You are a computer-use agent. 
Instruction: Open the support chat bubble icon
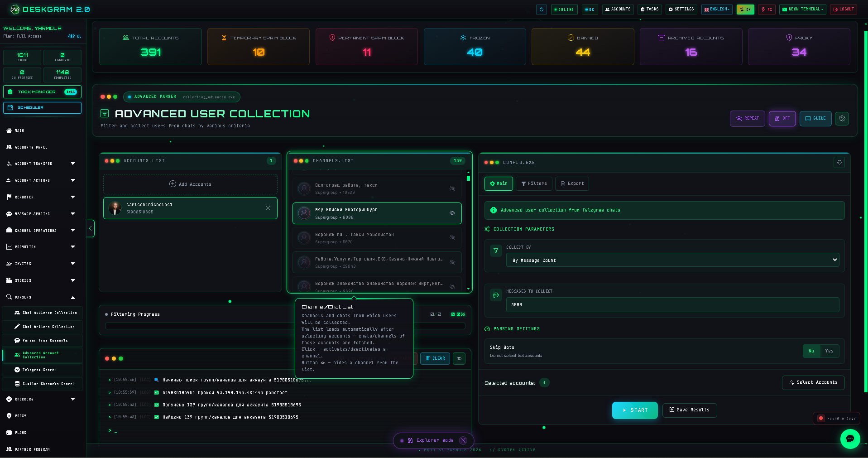[850, 439]
